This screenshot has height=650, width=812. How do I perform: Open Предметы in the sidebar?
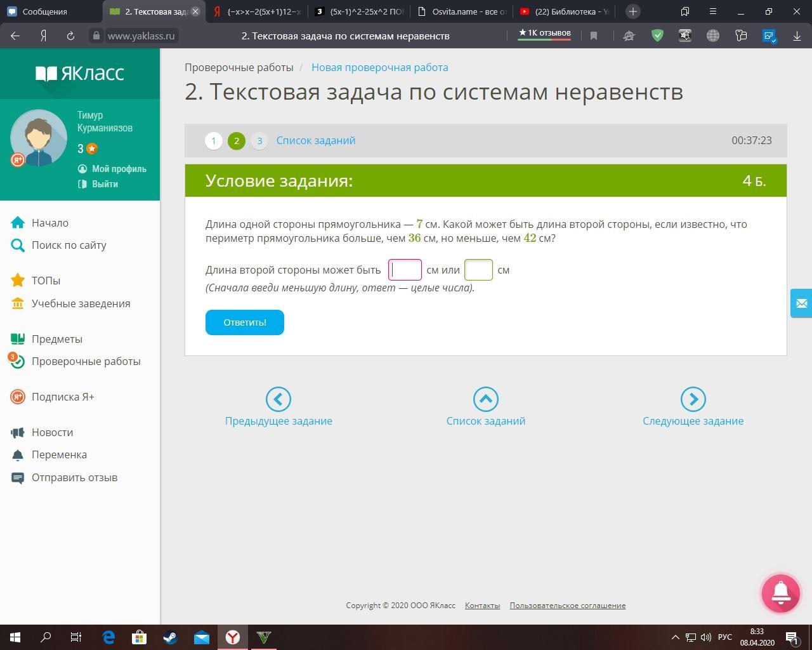[57, 339]
